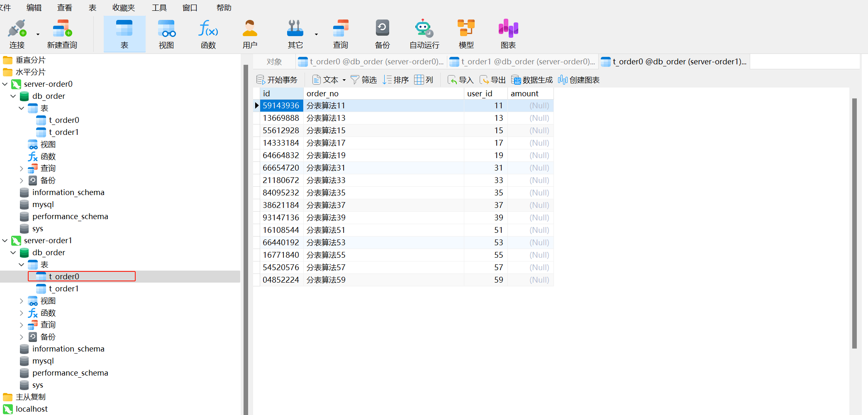Viewport: 868px width, 415px height.
Task: Expand 视图 under server-order1
Action: tap(22, 301)
